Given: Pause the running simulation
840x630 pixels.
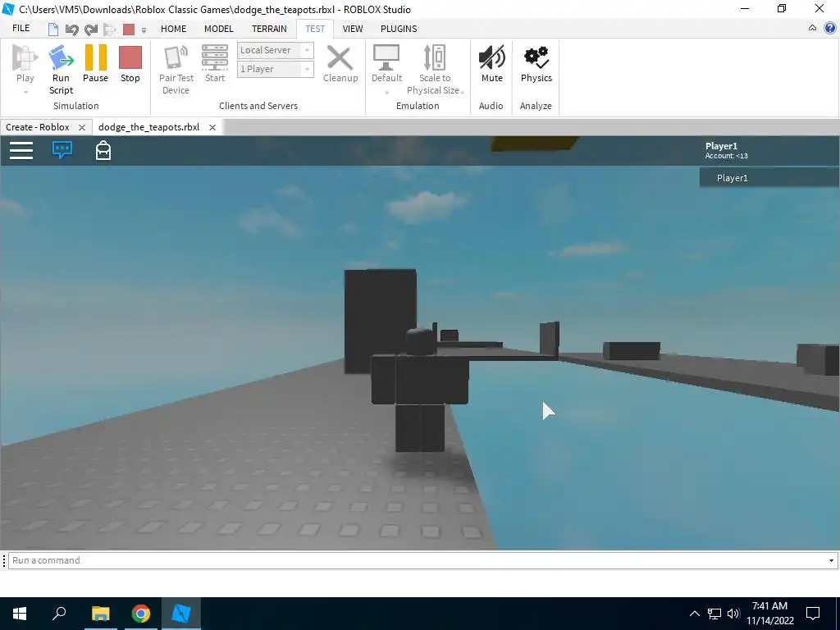Looking at the screenshot, I should tap(95, 58).
